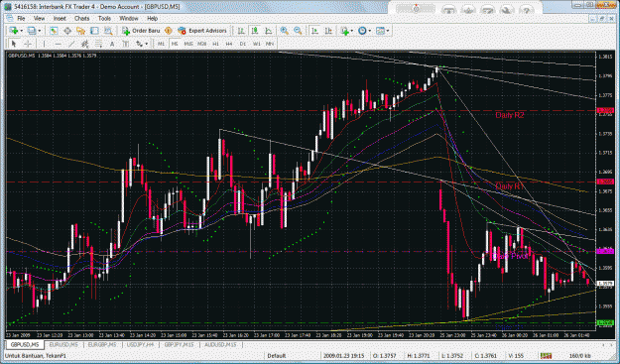Click the Daily R2 level label
Image resolution: width=620 pixels, height=364 pixels.
coord(510,115)
